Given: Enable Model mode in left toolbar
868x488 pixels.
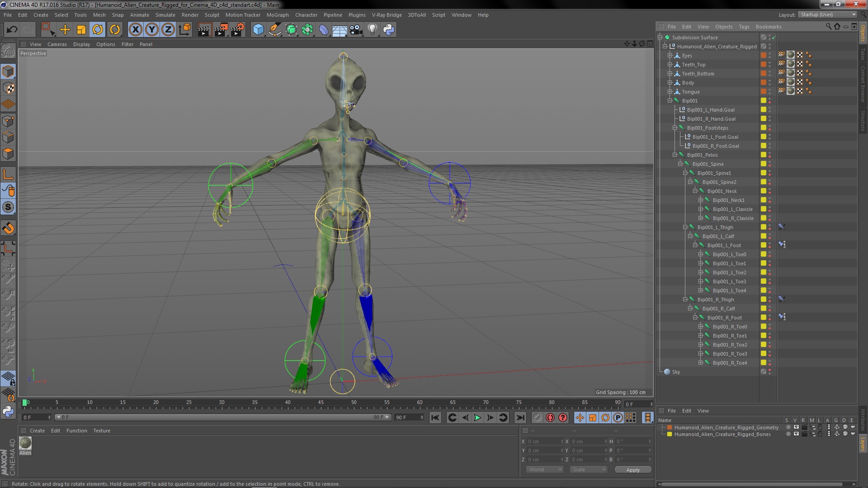Looking at the screenshot, I should tap(8, 71).
